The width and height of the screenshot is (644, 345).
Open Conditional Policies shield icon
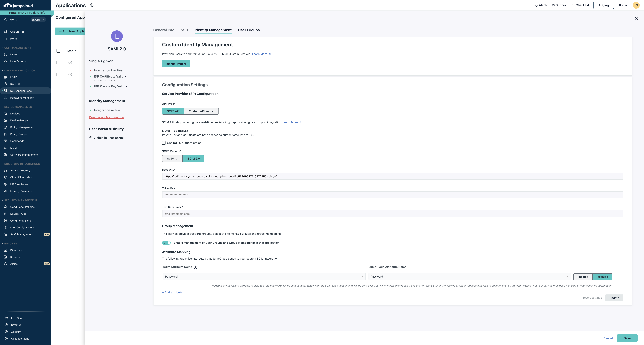pyautogui.click(x=5, y=207)
